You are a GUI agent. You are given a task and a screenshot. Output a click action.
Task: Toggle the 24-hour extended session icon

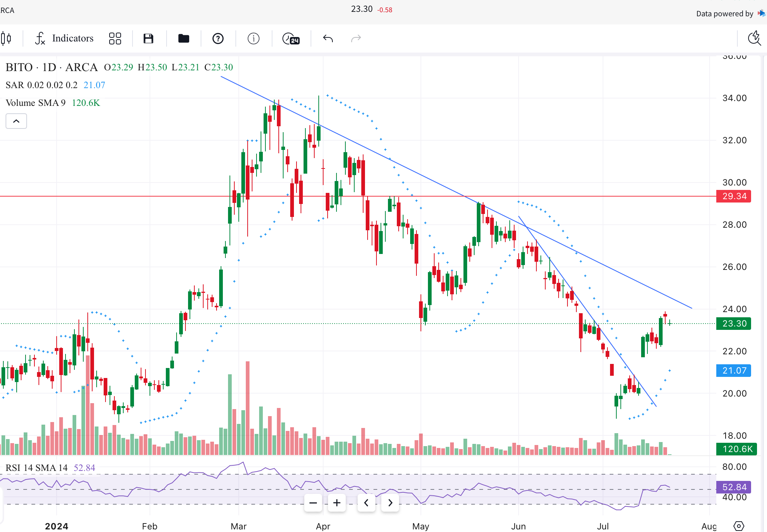291,39
